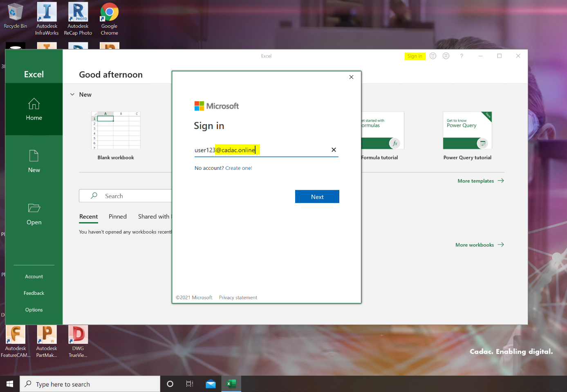Select Autodesk InfraWorks desktop icon
The width and height of the screenshot is (567, 392).
pos(47,19)
